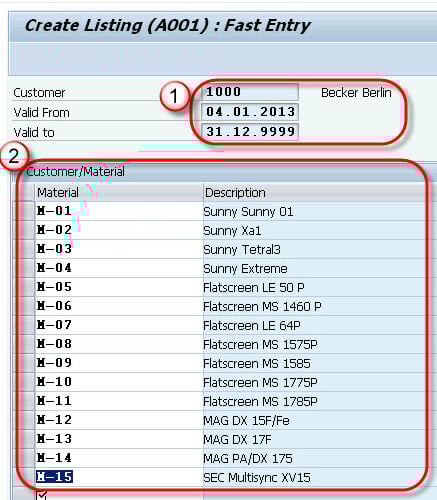Click description Flatscreen MS 1775P
437x500 pixels.
pos(260,383)
